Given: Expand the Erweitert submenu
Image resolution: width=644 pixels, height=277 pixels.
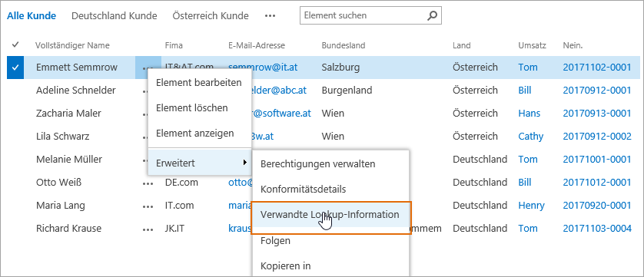Looking at the screenshot, I should tap(200, 163).
